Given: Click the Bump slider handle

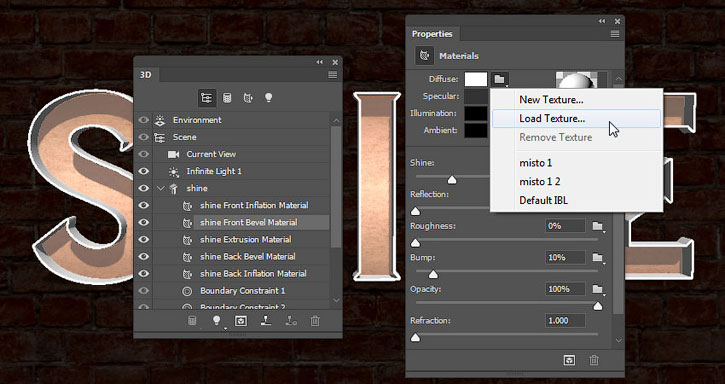Looking at the screenshot, I should click(x=433, y=274).
